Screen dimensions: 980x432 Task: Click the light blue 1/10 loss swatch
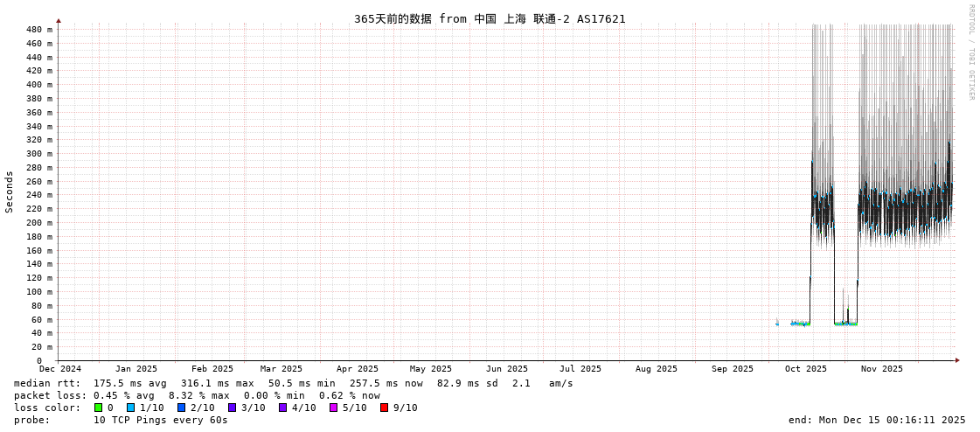131,408
